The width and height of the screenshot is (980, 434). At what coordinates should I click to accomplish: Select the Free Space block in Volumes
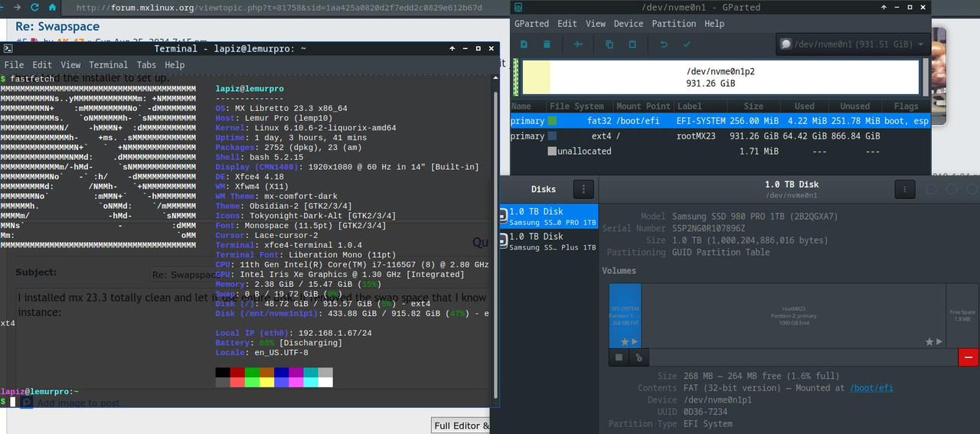[x=962, y=316]
